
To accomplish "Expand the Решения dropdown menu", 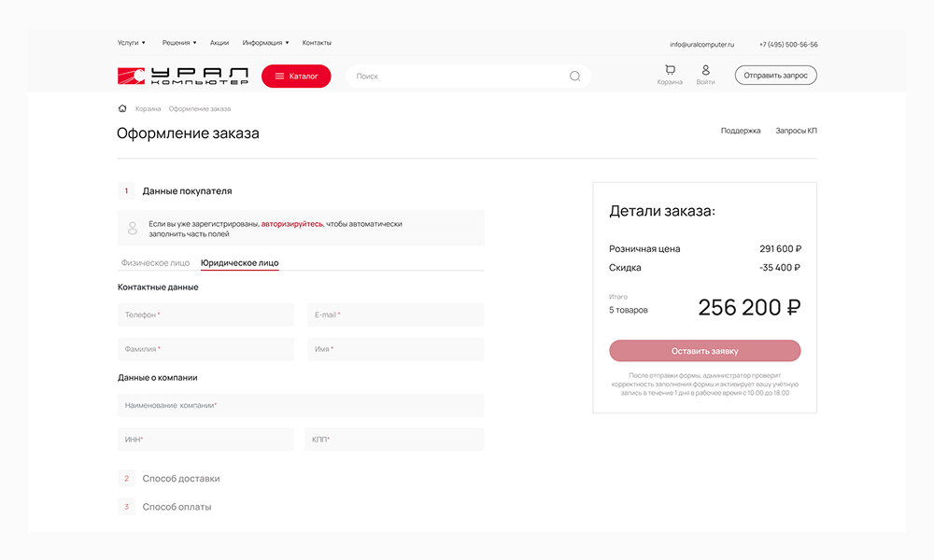I will click(179, 43).
